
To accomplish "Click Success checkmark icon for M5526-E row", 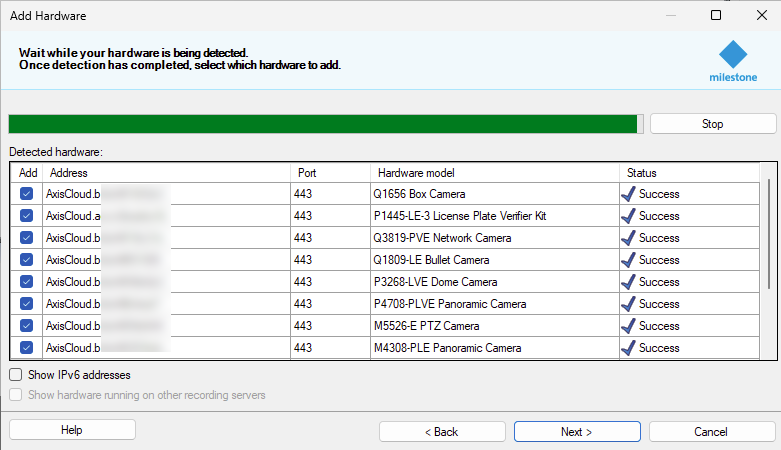I will [629, 325].
